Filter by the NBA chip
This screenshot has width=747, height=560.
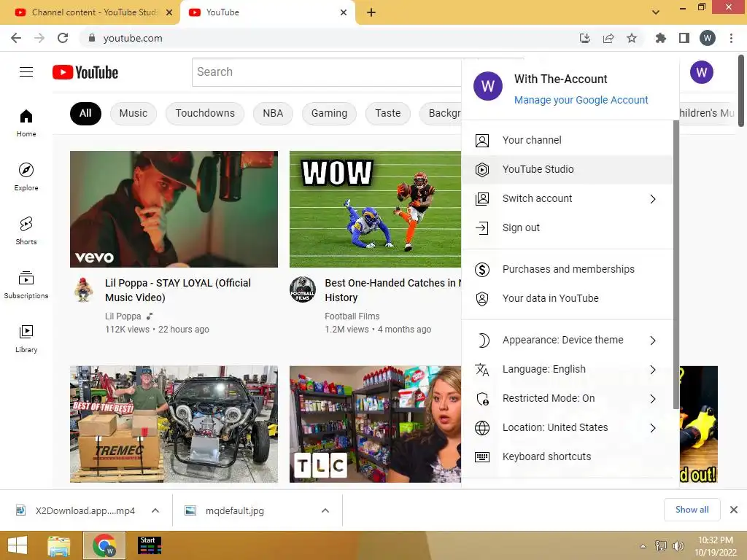click(273, 113)
